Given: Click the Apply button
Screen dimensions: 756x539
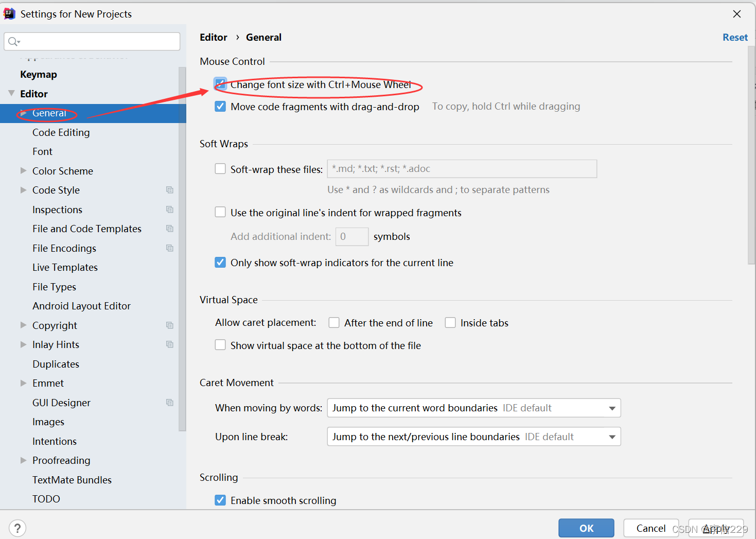Looking at the screenshot, I should 716,528.
